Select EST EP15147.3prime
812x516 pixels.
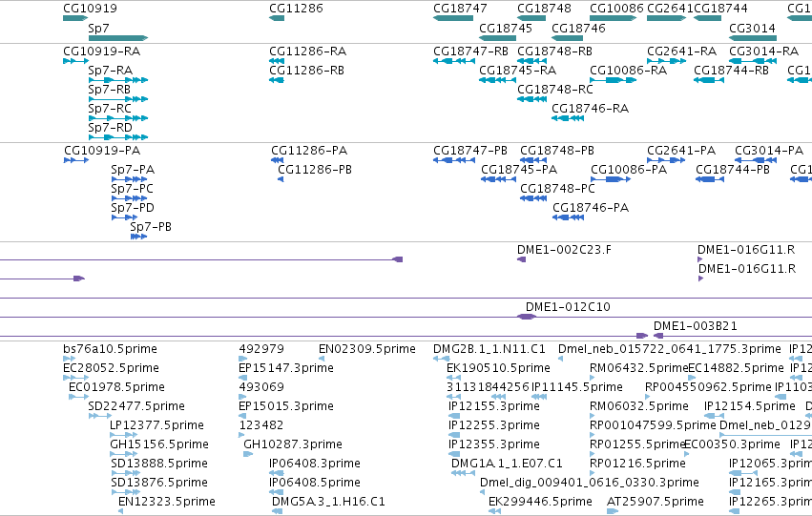(x=286, y=368)
